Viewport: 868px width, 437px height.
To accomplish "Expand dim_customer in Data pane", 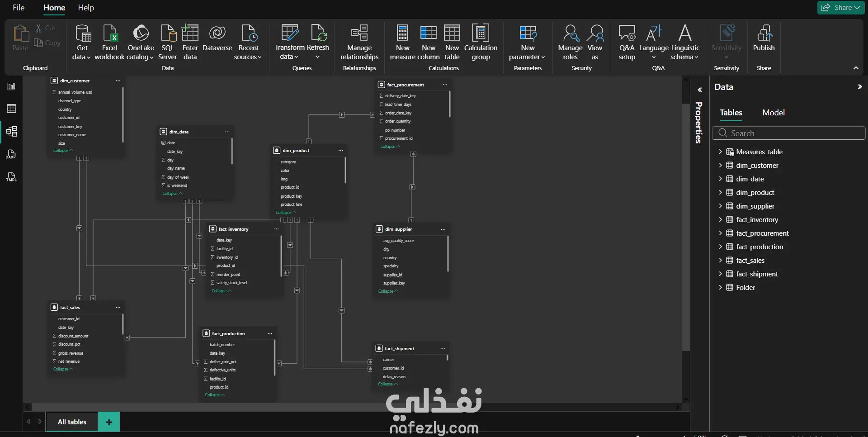I will pyautogui.click(x=720, y=166).
